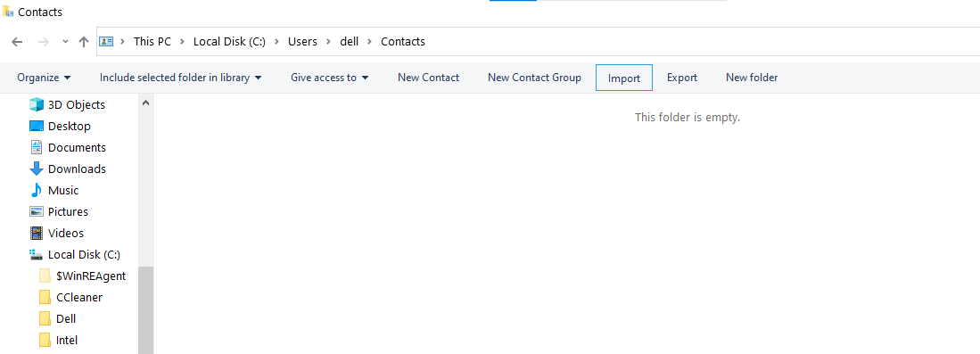Viewport: 980px width, 354px height.
Task: Click the navigation pane scroll up arrow
Action: pyautogui.click(x=145, y=103)
